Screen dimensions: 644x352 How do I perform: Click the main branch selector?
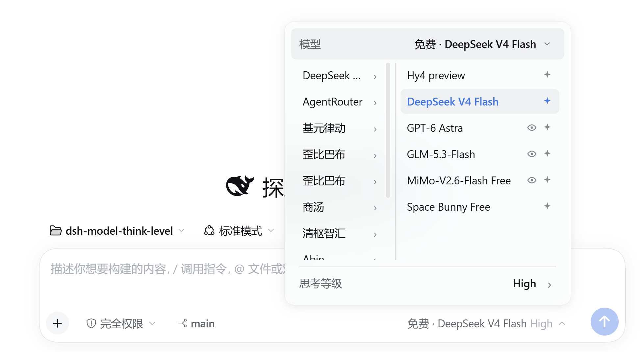click(x=196, y=323)
